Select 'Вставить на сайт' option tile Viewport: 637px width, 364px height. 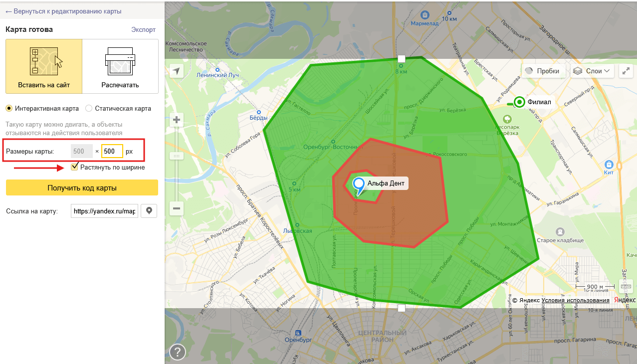pyautogui.click(x=44, y=66)
